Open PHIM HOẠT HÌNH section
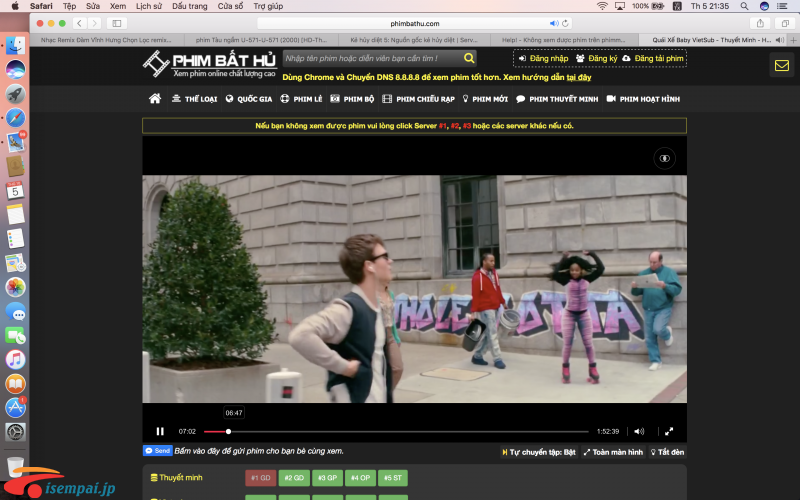The width and height of the screenshot is (800, 500). point(643,99)
